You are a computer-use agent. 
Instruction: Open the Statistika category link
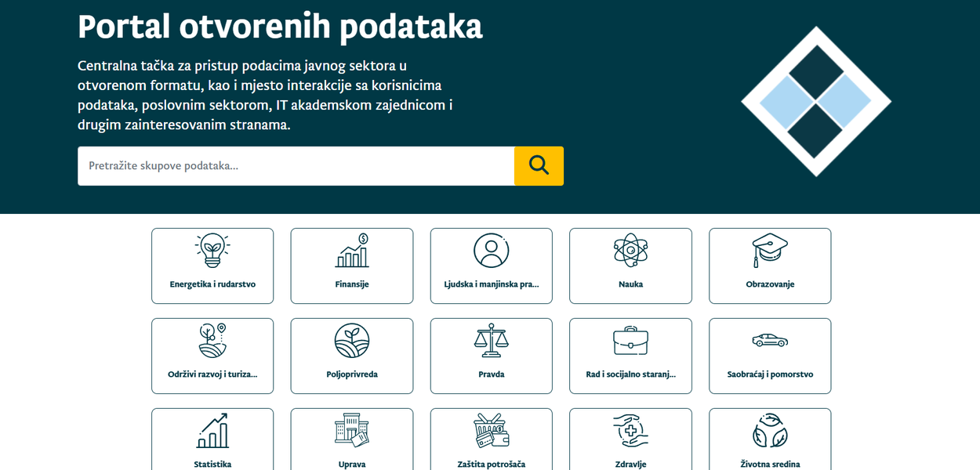point(212,464)
